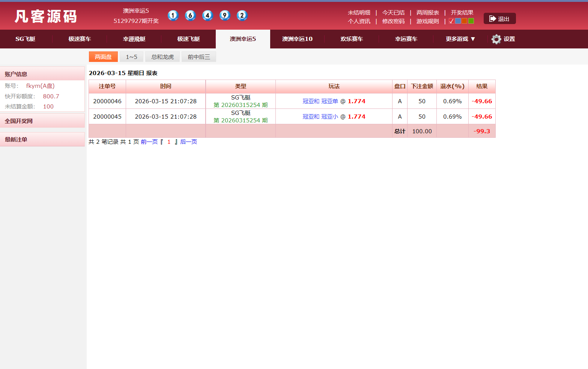Select the number 1 lottery ball
This screenshot has height=369, width=588.
tap(173, 15)
